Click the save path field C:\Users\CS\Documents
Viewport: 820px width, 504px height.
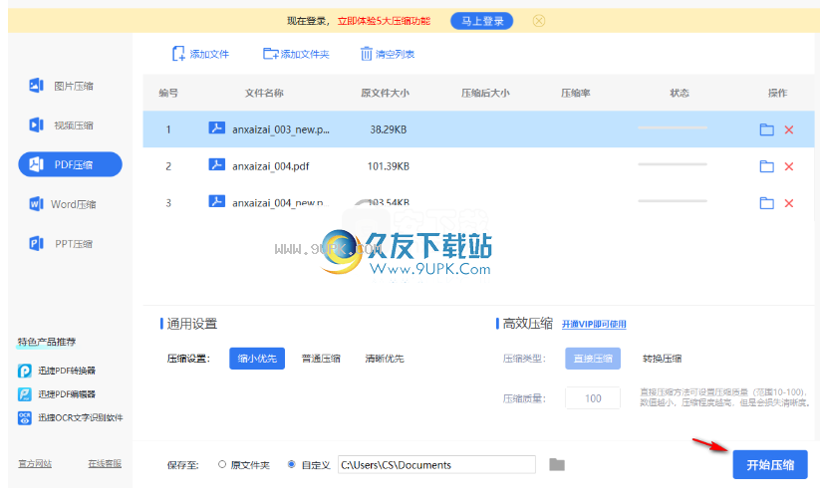point(436,465)
